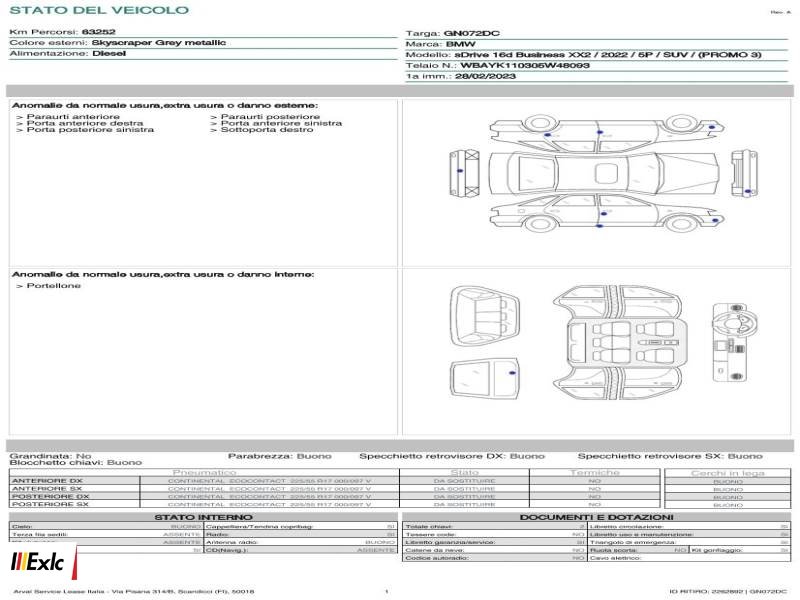Click the Kit gonfiaggio label
This screenshot has height=600, width=800.
[x=717, y=550]
